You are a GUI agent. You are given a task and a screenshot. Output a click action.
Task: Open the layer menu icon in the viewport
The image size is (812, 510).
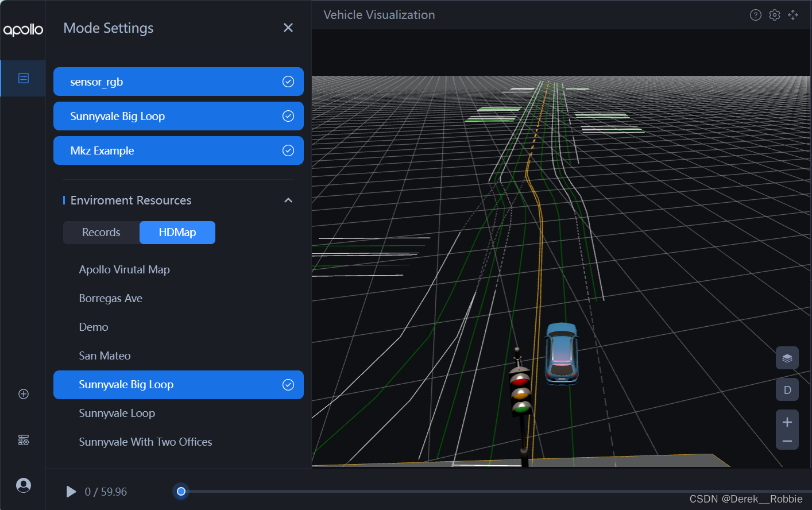coord(787,358)
